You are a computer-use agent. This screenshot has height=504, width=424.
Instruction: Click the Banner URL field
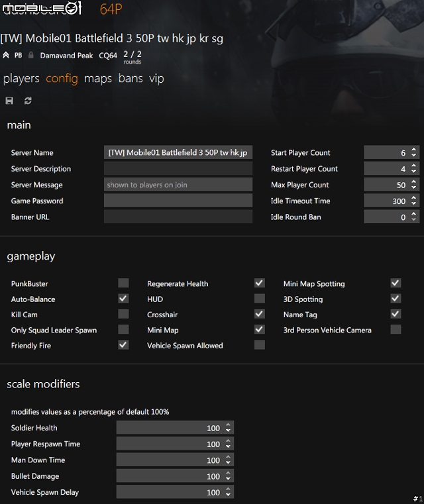(178, 217)
